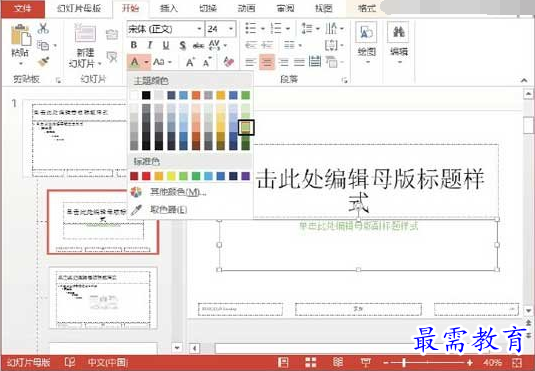Click the Font Color A button
This screenshot has width=535, height=371.
[x=135, y=62]
